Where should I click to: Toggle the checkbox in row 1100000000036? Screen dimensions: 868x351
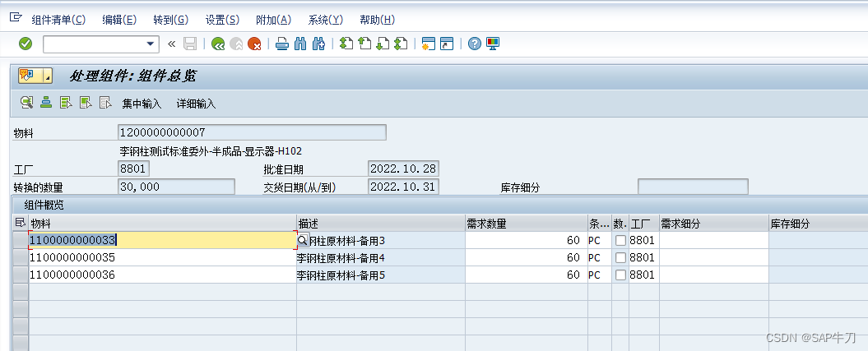(x=620, y=275)
